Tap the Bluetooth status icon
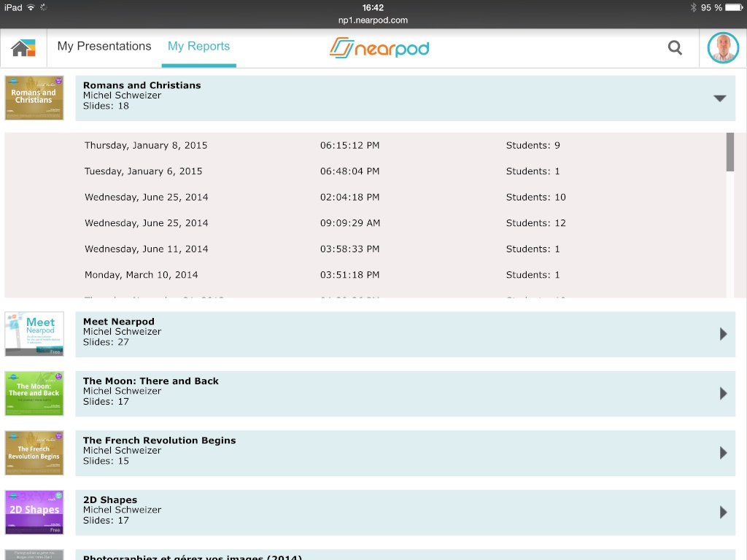Viewport: 747px width, 560px height. pyautogui.click(x=693, y=8)
